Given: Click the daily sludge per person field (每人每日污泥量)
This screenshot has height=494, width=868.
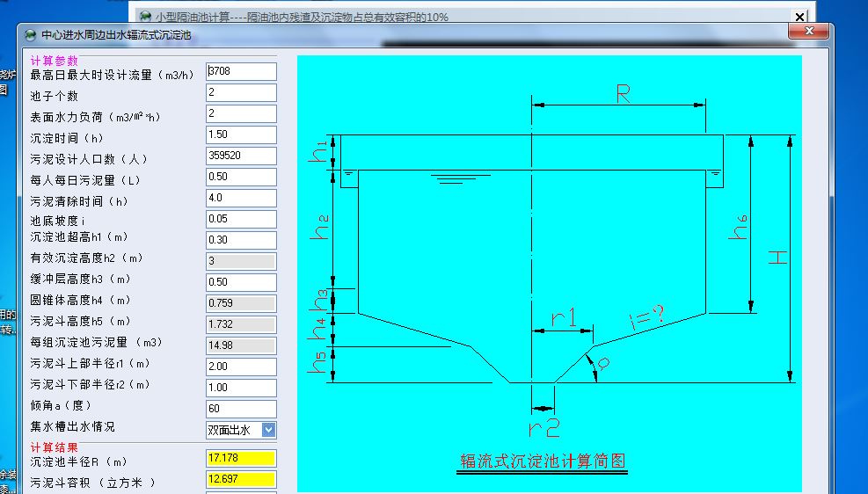Looking at the screenshot, I should [x=241, y=177].
